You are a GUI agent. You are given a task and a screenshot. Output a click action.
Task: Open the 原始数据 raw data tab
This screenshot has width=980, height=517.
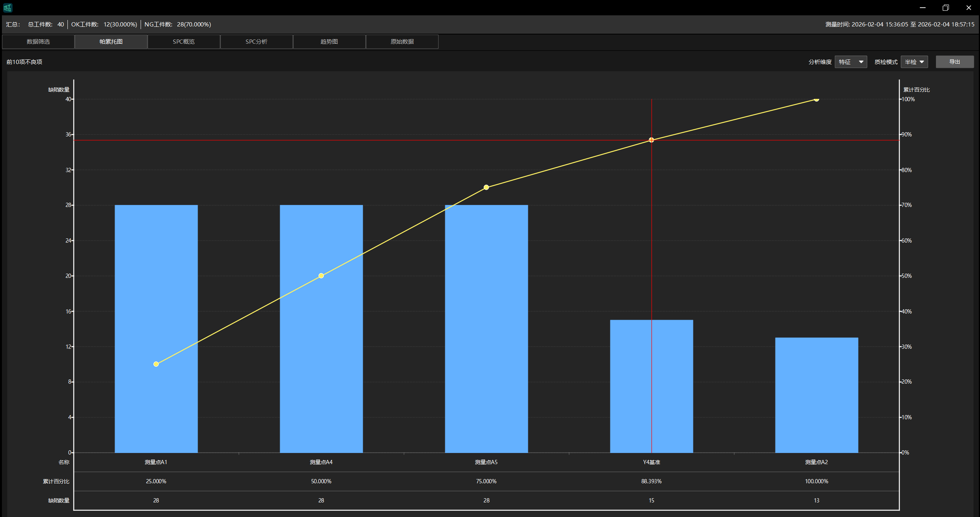click(402, 41)
